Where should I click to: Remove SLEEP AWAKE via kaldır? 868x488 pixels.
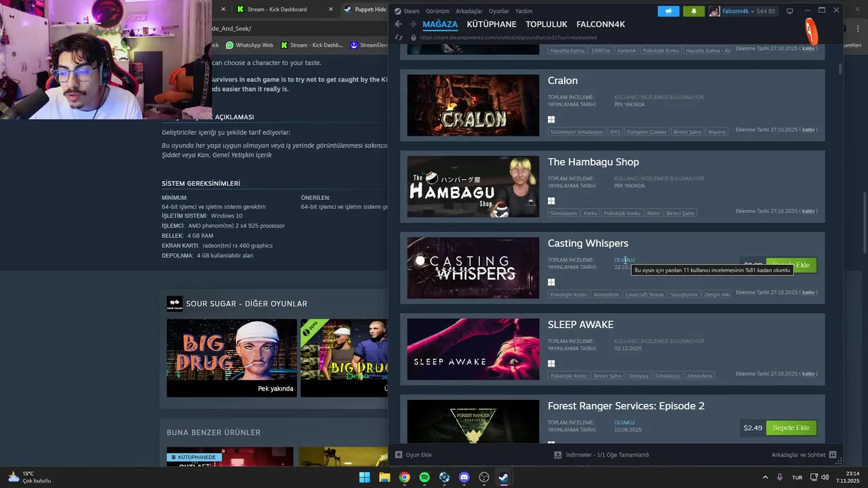[808, 373]
